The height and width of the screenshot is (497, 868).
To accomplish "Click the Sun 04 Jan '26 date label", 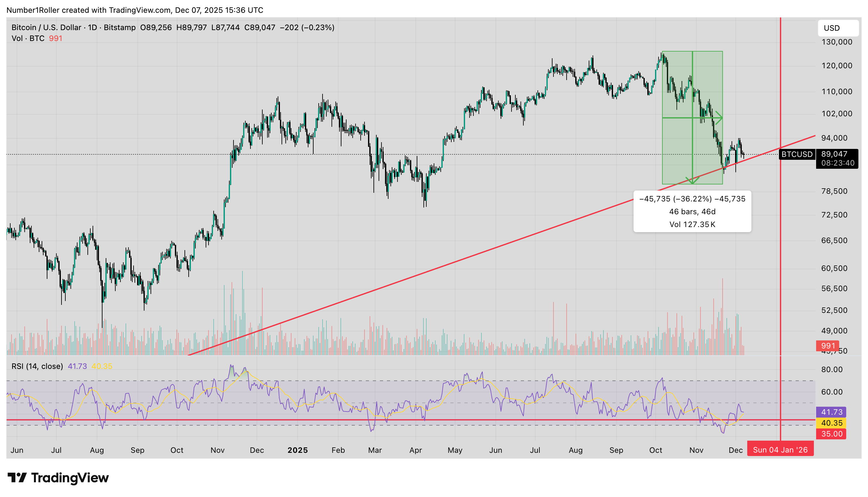I will point(780,450).
